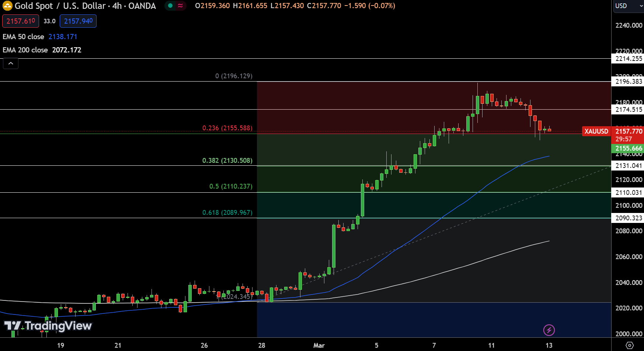Image resolution: width=644 pixels, height=351 pixels.
Task: Click the blue buy price 2157.940
Action: pyautogui.click(x=78, y=21)
